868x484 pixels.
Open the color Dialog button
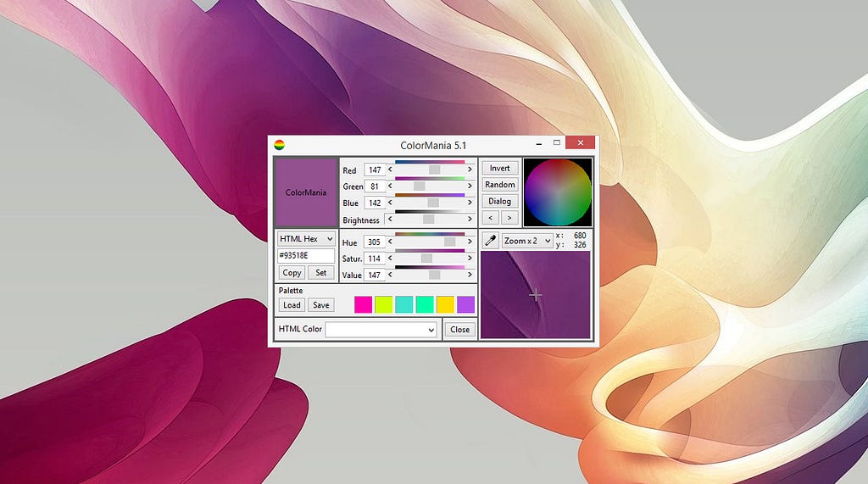pos(500,201)
